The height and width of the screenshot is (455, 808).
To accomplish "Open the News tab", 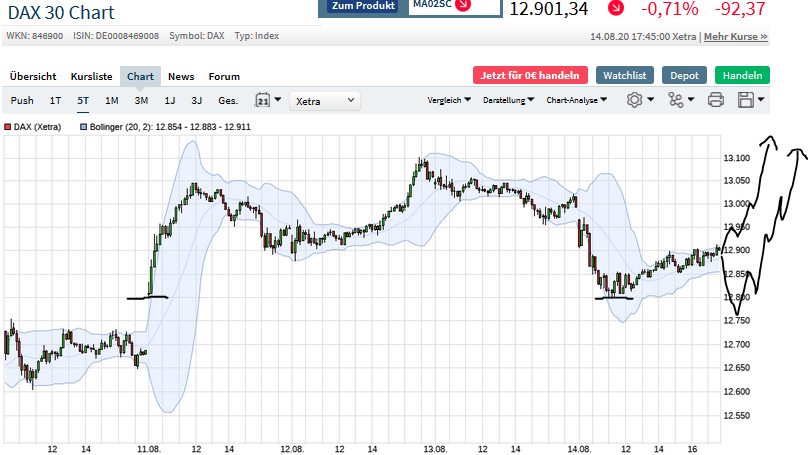I will [x=181, y=76].
